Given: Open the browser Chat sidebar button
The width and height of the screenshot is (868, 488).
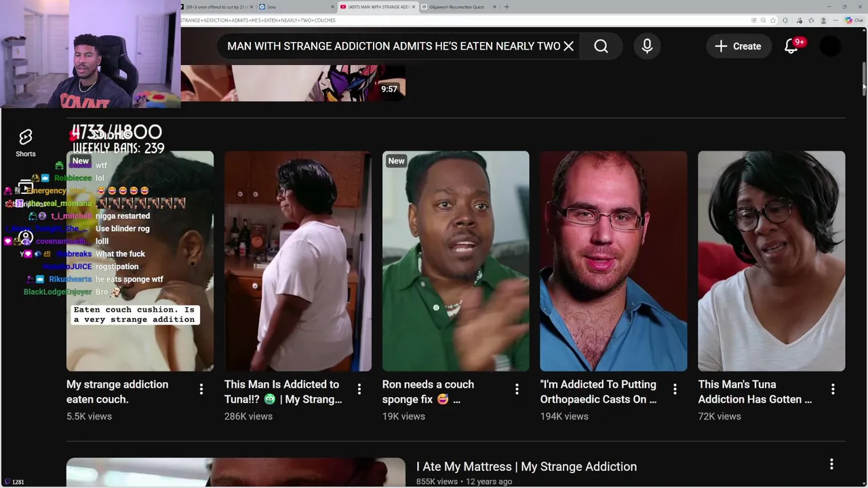Looking at the screenshot, I should (853, 20).
